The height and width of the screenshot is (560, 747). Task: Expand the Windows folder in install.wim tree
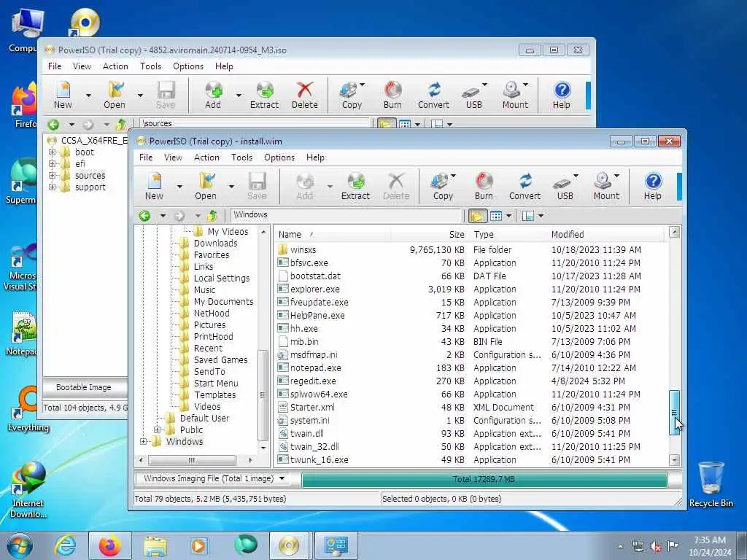(143, 442)
